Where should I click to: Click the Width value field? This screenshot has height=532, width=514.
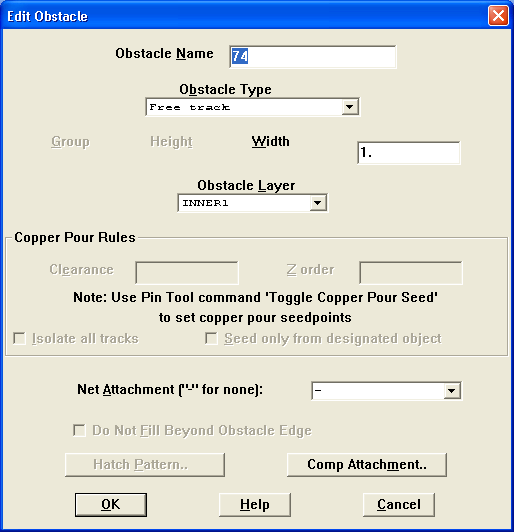point(409,153)
